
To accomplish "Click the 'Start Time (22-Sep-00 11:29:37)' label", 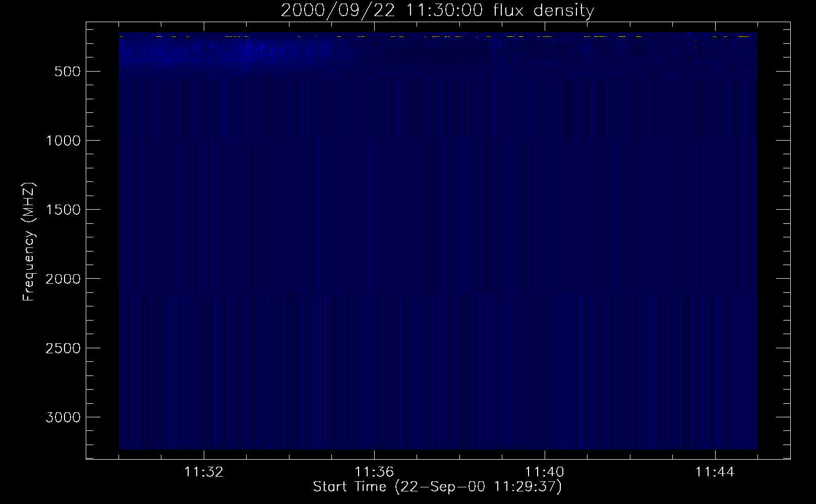I will [437, 487].
